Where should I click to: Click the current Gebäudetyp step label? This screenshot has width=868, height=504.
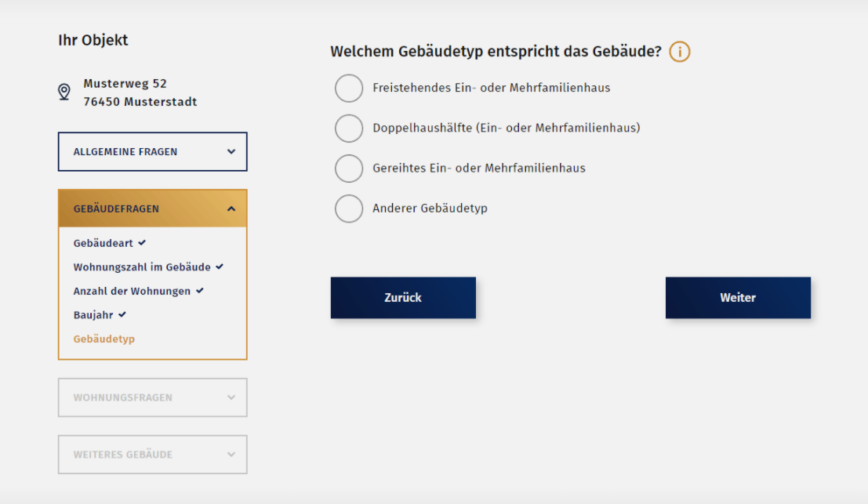(x=104, y=339)
